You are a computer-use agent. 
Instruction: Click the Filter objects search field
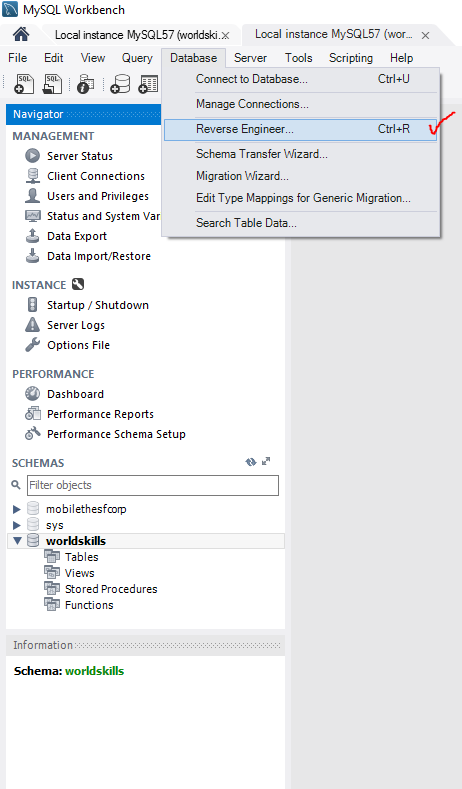[x=152, y=485]
